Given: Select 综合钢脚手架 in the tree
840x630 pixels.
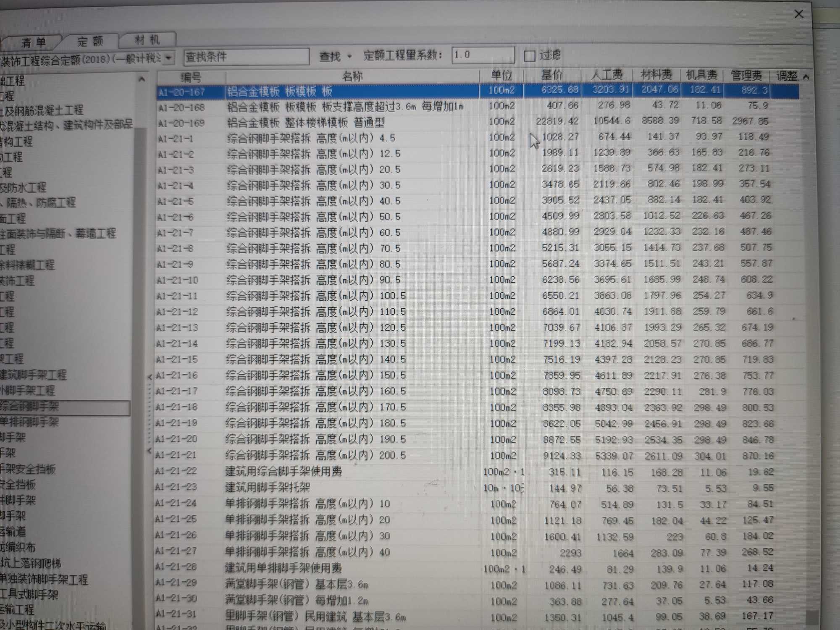Looking at the screenshot, I should (x=29, y=406).
